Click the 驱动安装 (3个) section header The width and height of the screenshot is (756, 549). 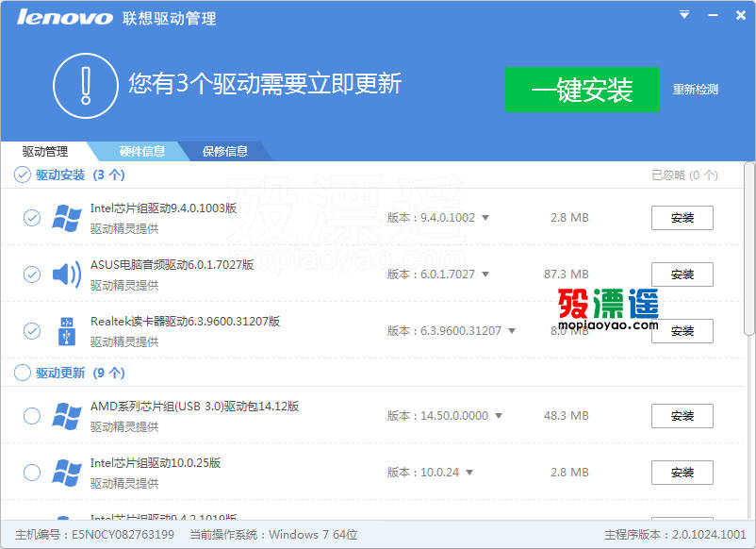80,175
